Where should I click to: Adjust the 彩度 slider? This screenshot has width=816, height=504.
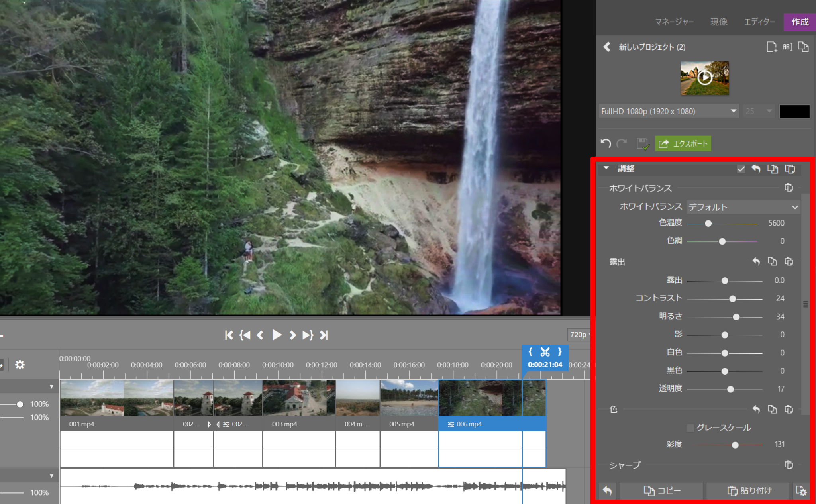click(735, 445)
